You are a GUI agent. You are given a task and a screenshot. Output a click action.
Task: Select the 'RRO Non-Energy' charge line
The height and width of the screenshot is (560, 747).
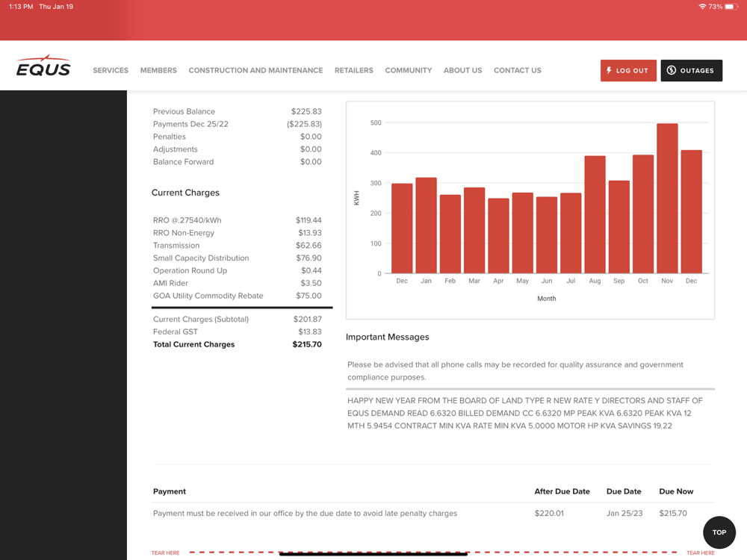pos(184,233)
